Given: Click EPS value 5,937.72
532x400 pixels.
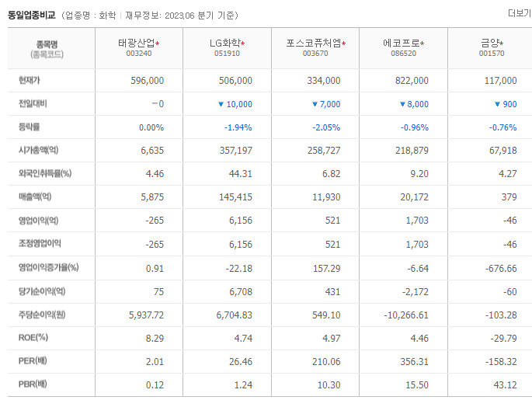Looking at the screenshot, I should click(146, 315).
